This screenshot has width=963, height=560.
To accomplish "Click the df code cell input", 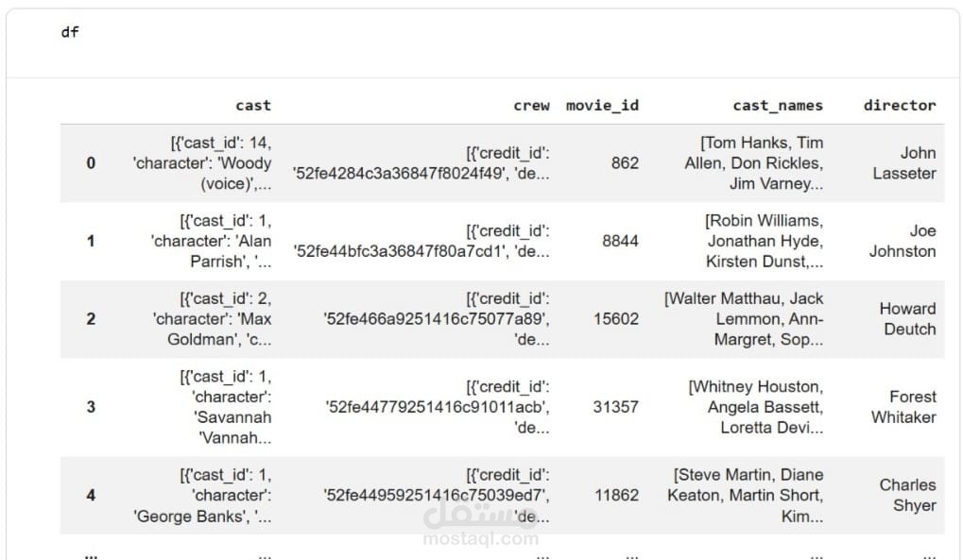I will click(71, 32).
